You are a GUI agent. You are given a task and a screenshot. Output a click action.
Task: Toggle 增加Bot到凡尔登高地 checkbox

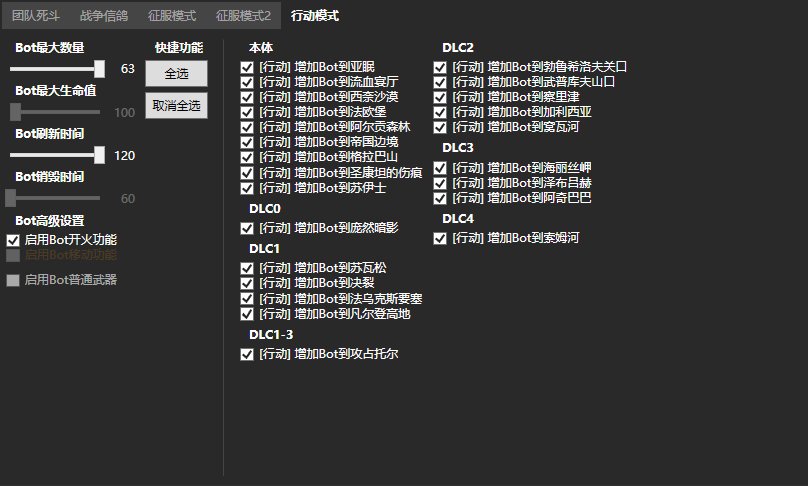[247, 313]
